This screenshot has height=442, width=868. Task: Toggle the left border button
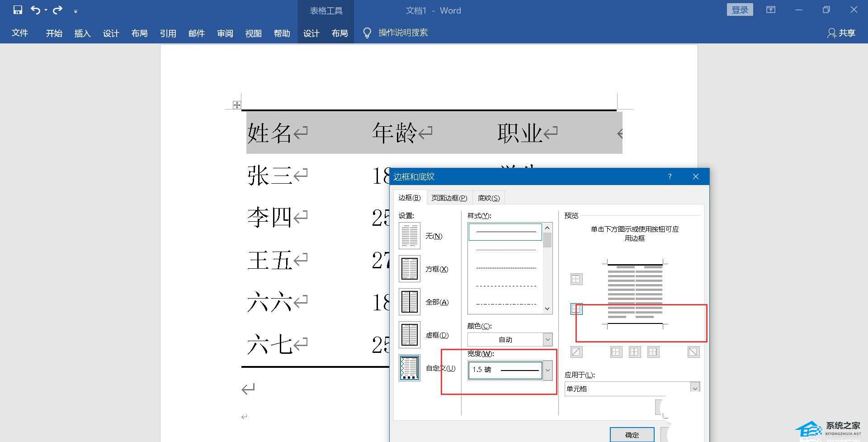tap(616, 352)
